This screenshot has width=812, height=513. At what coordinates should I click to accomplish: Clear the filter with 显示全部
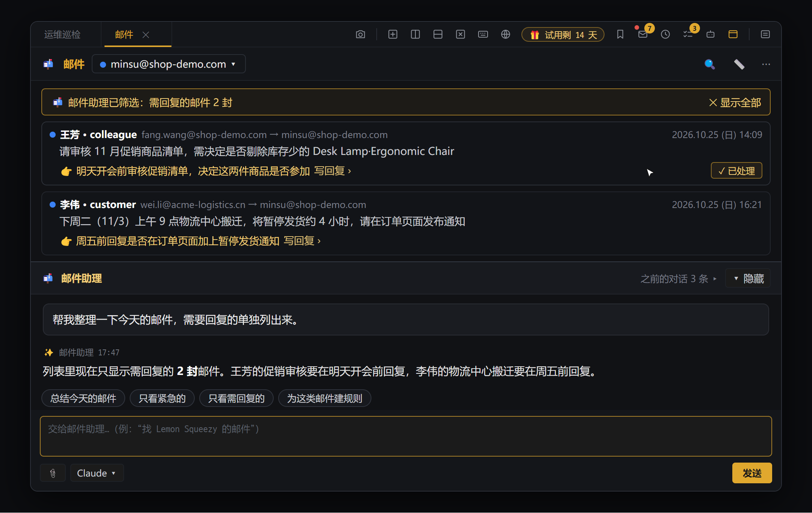pyautogui.click(x=735, y=102)
